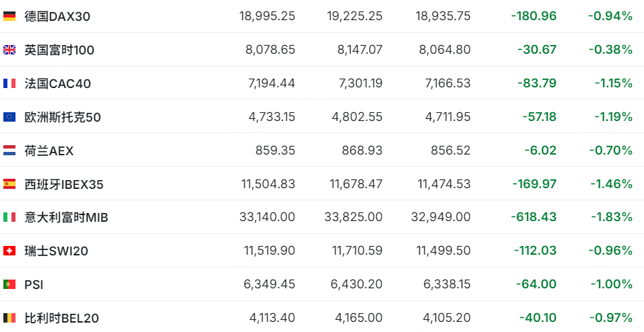Open the 英国富时100 index link

[59, 49]
